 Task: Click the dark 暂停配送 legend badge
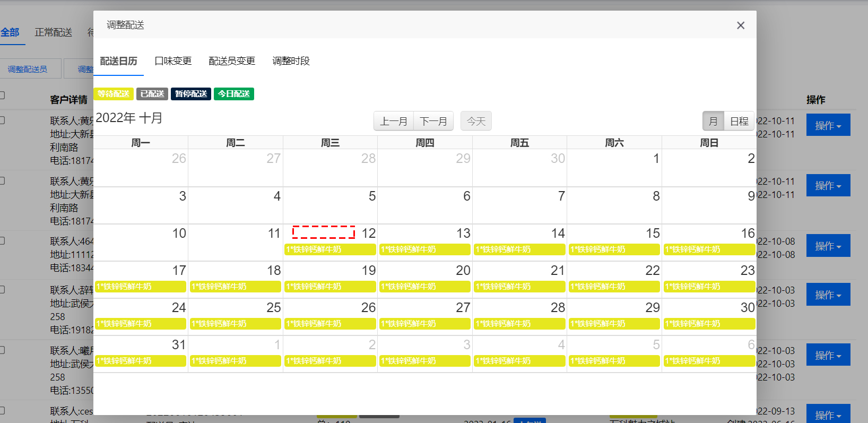pyautogui.click(x=191, y=94)
